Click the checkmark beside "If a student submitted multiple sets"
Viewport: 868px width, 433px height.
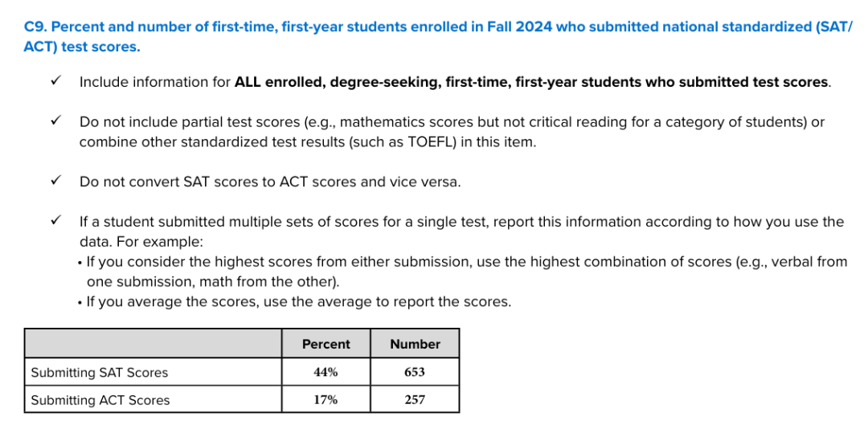55,221
